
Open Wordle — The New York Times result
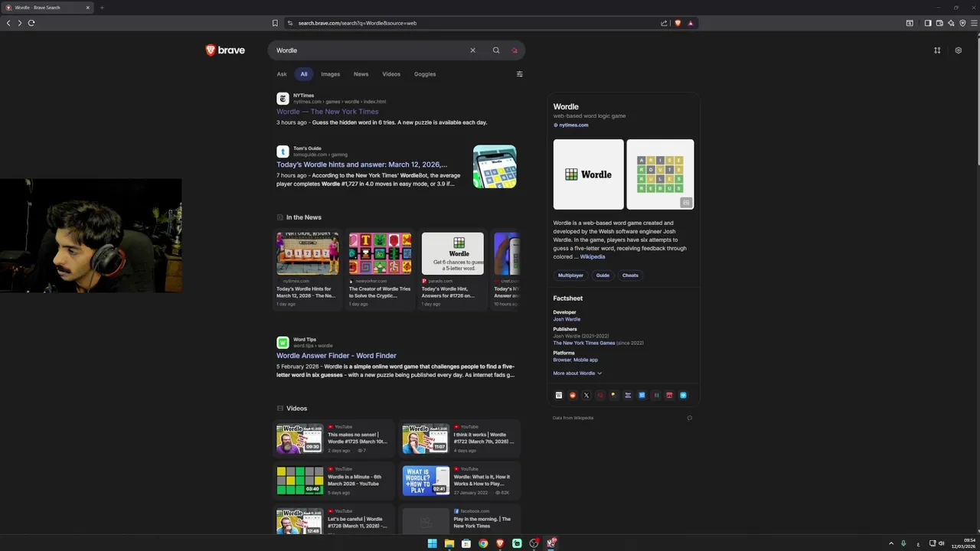(328, 112)
